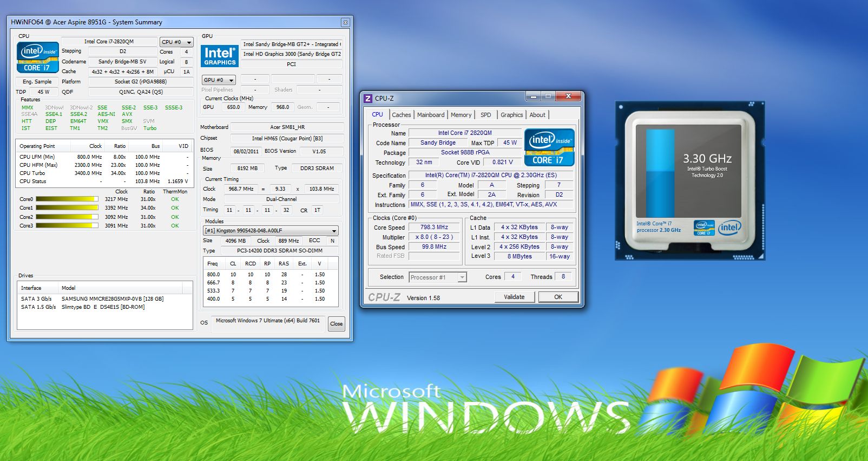Click the Socket 988B rPGA package value

pos(465,153)
